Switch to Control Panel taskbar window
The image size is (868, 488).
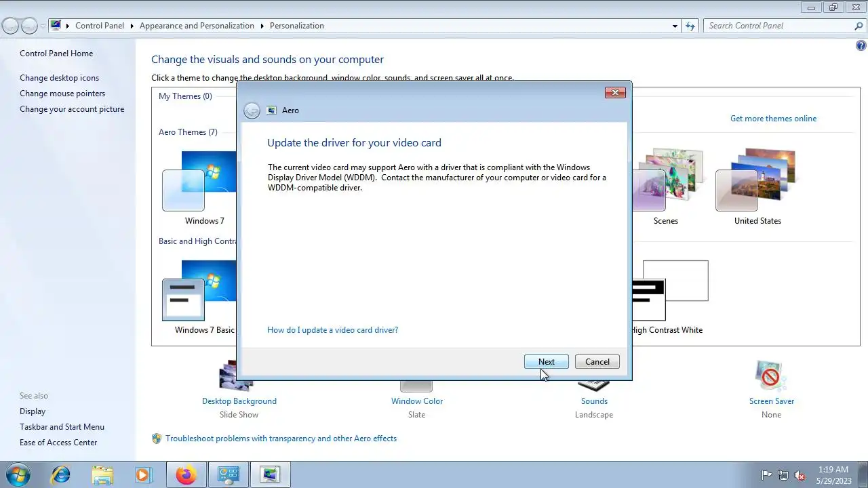[x=228, y=474]
